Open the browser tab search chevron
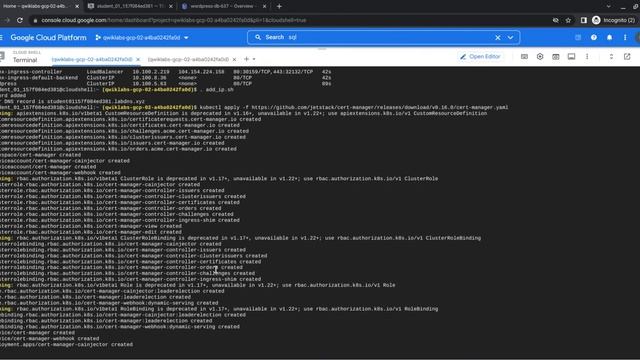640x360 pixels. click(x=609, y=7)
